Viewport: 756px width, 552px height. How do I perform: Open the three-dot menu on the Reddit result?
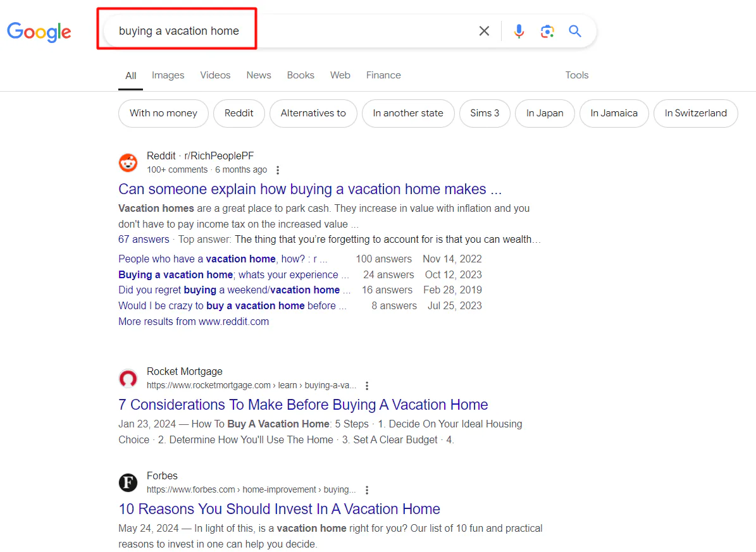pyautogui.click(x=277, y=170)
